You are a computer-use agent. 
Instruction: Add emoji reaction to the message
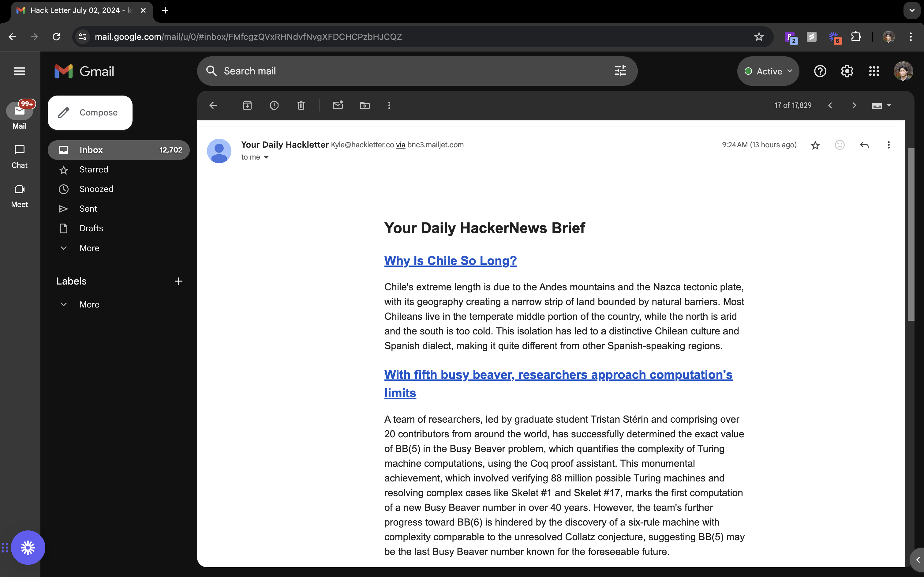click(839, 145)
